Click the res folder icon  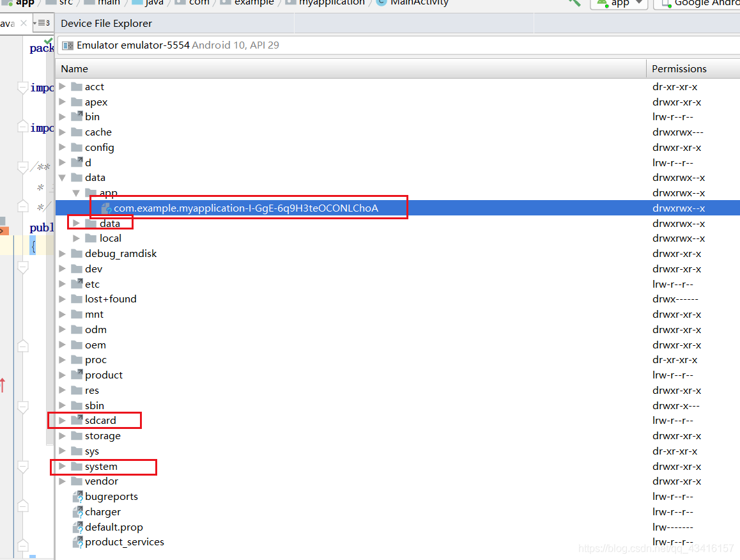[77, 390]
